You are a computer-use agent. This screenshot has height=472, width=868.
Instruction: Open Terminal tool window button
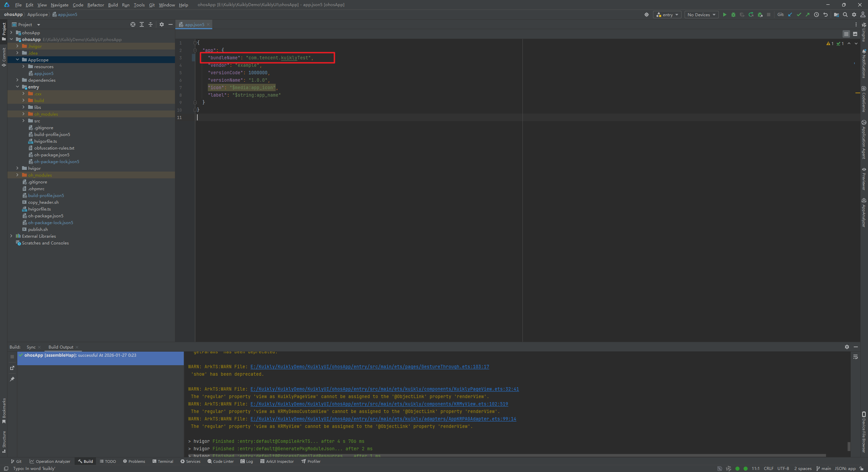click(x=163, y=461)
